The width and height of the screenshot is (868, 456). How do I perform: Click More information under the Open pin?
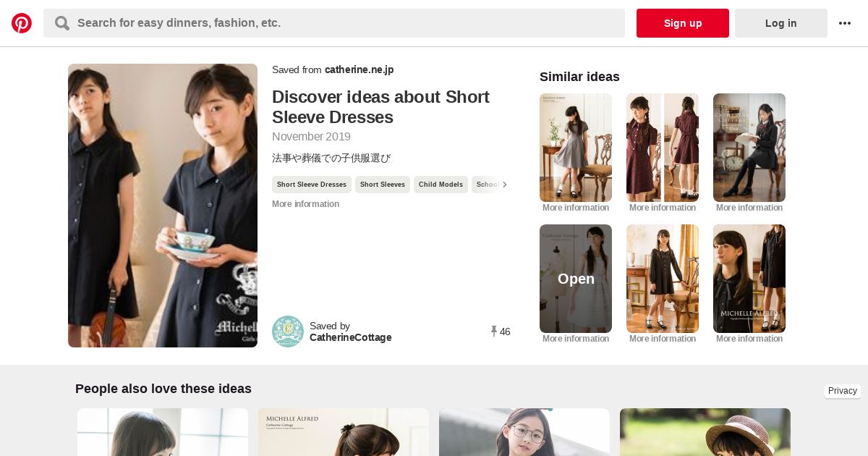pyautogui.click(x=576, y=339)
